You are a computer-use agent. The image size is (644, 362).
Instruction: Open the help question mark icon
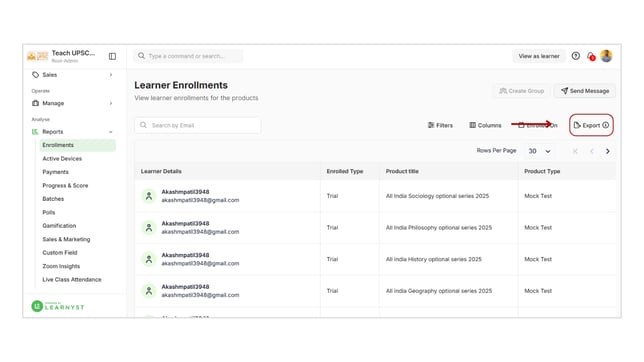click(575, 56)
